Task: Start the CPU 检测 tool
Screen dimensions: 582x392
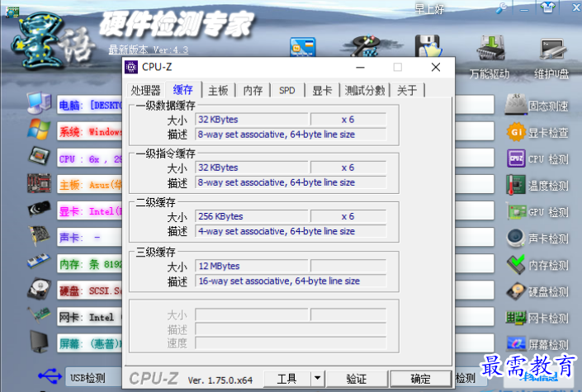Action: [537, 159]
